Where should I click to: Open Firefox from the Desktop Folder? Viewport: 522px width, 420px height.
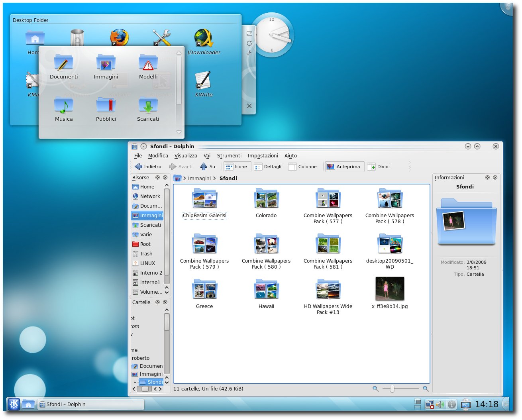(x=120, y=37)
